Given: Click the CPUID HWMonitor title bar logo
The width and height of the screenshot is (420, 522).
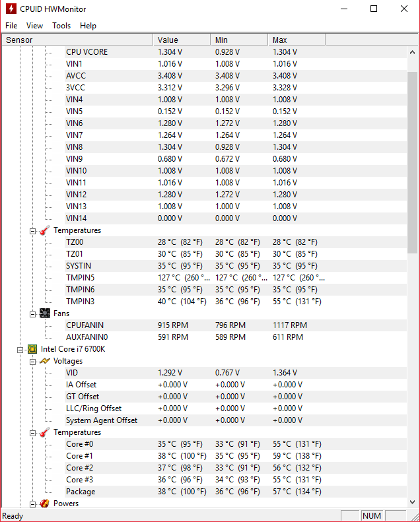Looking at the screenshot, I should point(11,9).
